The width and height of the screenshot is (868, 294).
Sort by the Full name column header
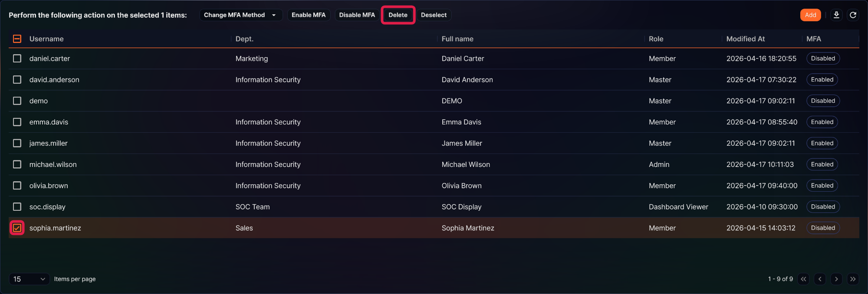457,39
